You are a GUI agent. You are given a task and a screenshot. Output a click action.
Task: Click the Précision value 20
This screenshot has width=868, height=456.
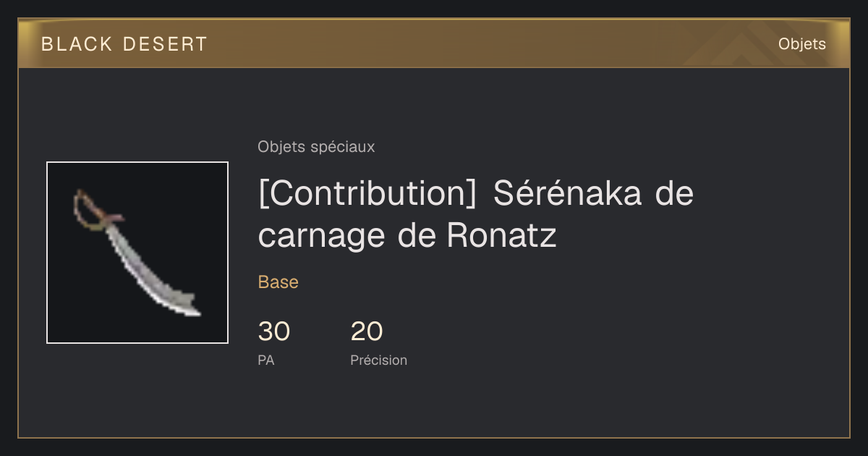click(x=367, y=332)
